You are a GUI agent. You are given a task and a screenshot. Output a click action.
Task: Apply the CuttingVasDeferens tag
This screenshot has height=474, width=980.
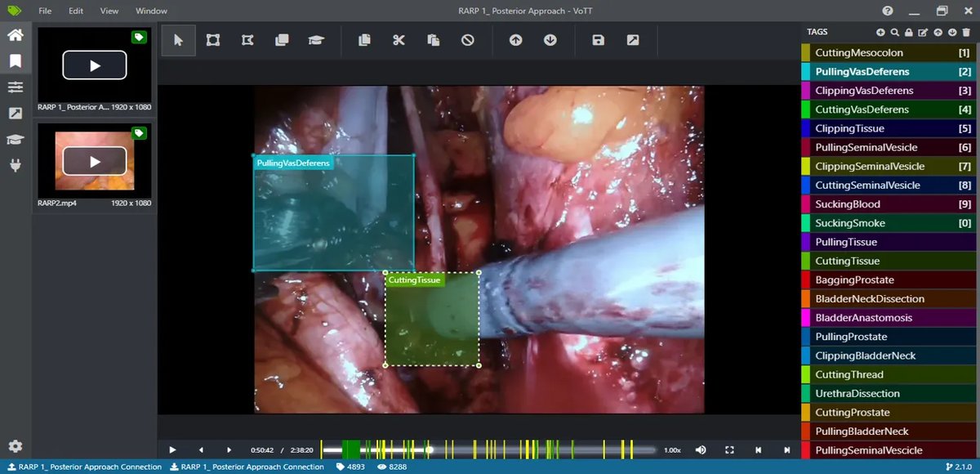(x=888, y=110)
